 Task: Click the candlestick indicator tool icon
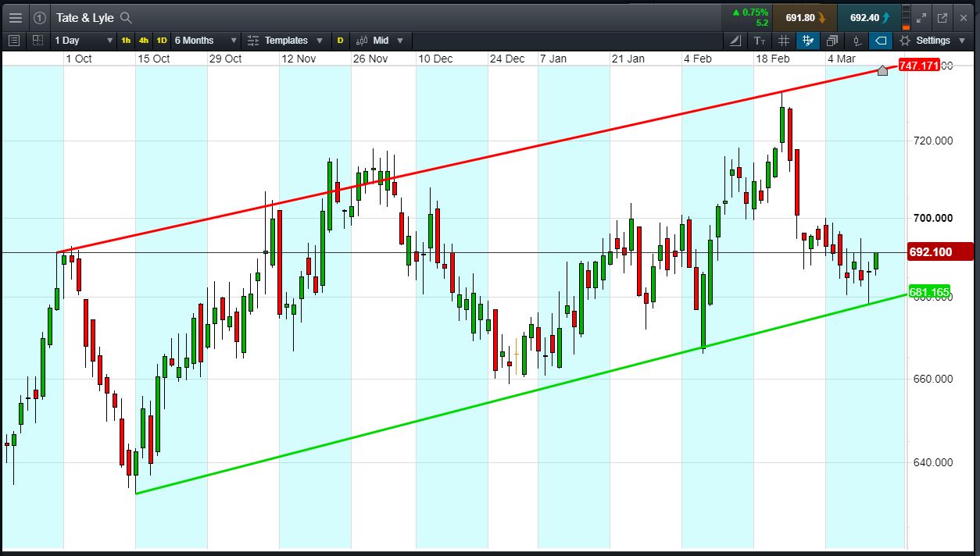click(x=857, y=41)
